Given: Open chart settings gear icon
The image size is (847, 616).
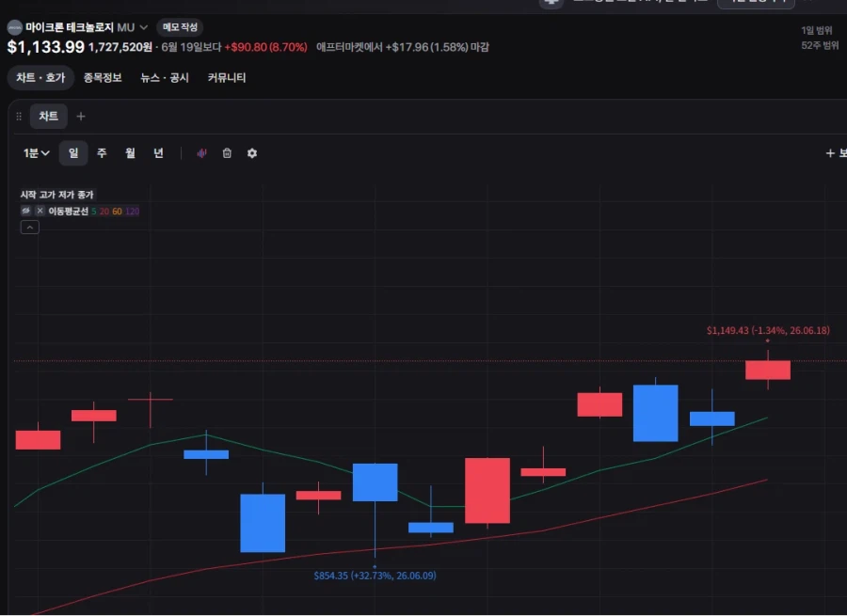Looking at the screenshot, I should 251,153.
